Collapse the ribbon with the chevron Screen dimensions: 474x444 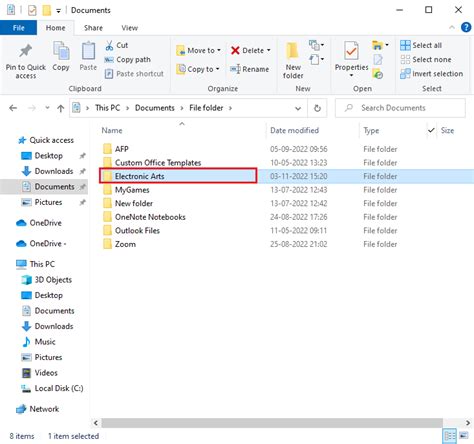click(452, 27)
